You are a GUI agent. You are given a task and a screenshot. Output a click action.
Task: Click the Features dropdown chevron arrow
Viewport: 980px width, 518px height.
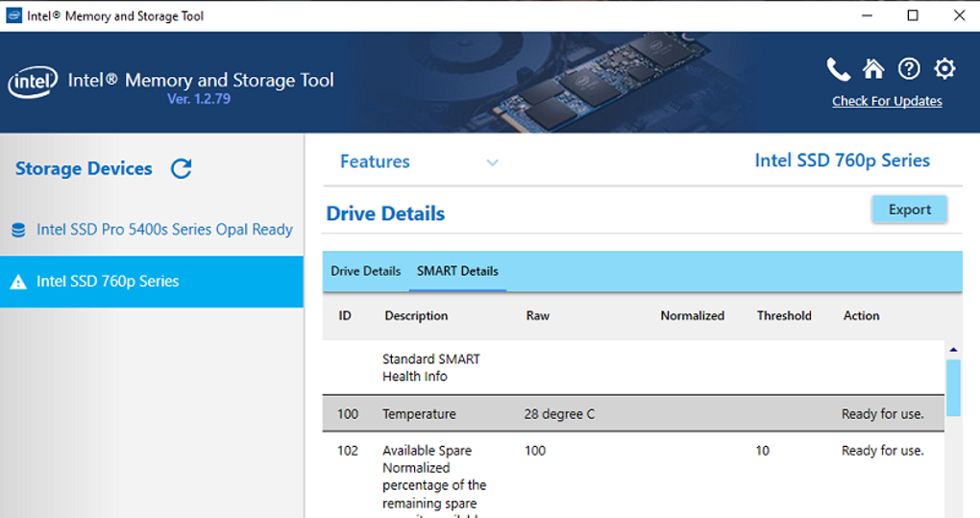coord(492,162)
